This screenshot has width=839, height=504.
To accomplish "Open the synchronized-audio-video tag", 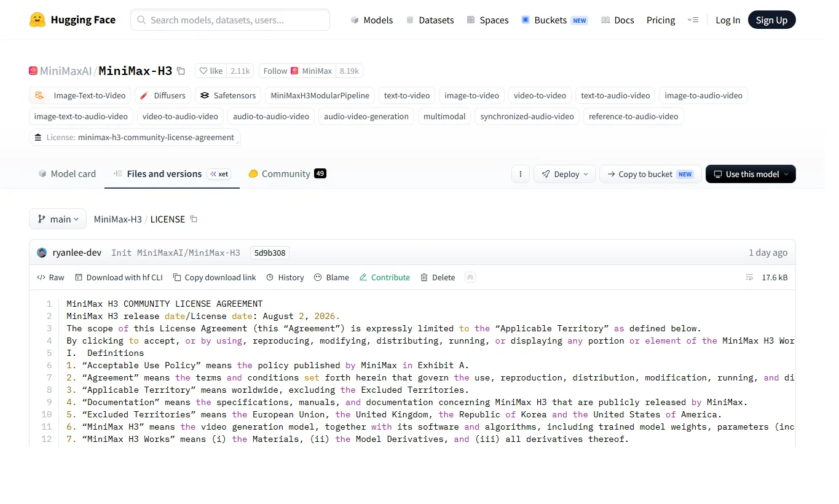I will click(x=527, y=116).
